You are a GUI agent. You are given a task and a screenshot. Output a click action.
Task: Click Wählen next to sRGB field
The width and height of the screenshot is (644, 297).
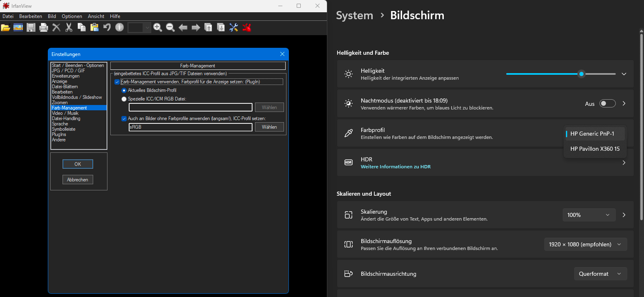[269, 127]
